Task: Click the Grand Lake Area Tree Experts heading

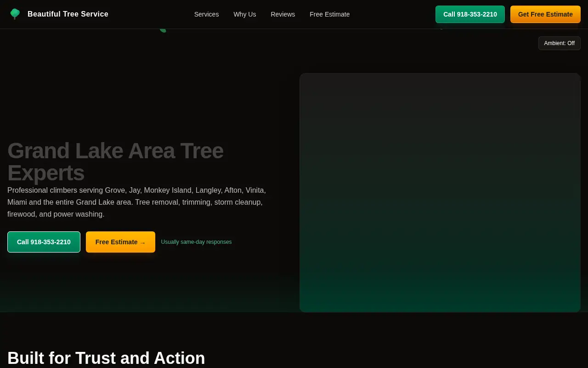Action: pos(116,161)
